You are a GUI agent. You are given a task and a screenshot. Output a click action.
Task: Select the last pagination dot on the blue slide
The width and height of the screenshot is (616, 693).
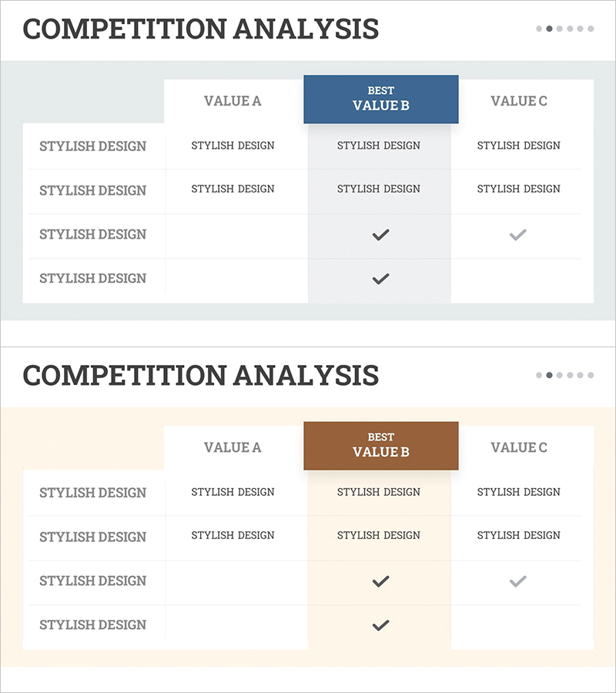coord(591,29)
